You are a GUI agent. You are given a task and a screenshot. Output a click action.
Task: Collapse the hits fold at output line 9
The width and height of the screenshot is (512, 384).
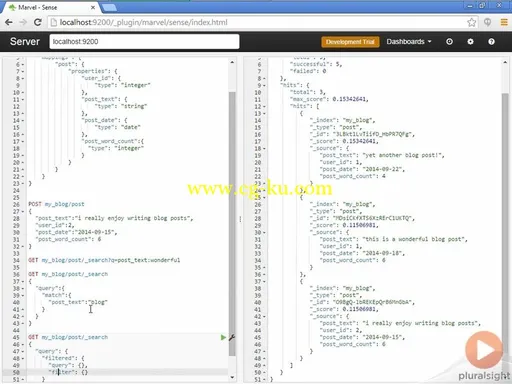[x=264, y=85]
